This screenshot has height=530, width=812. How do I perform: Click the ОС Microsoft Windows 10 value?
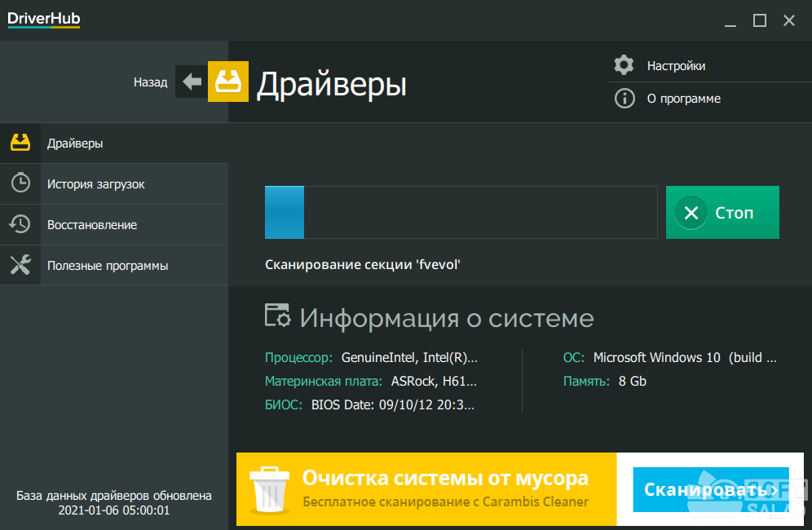pos(685,357)
